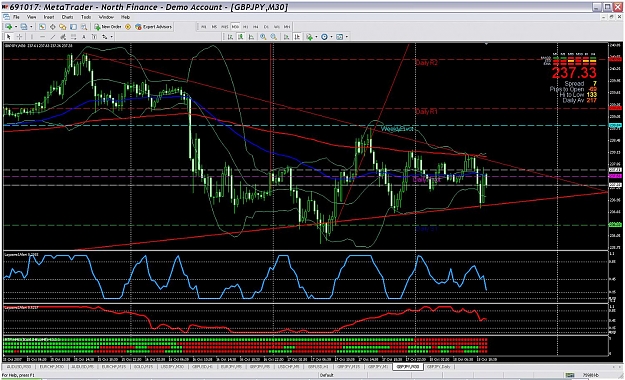Launch the MetaEditor icon beside New Order
Image resolution: width=625 pixels, height=380 pixels.
[x=128, y=27]
